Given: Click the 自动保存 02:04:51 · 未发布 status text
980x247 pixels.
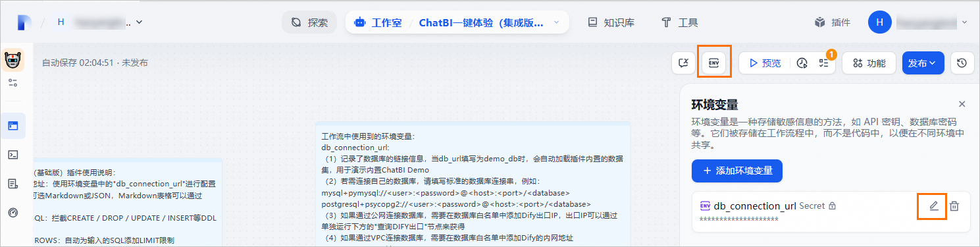Looking at the screenshot, I should coord(95,63).
